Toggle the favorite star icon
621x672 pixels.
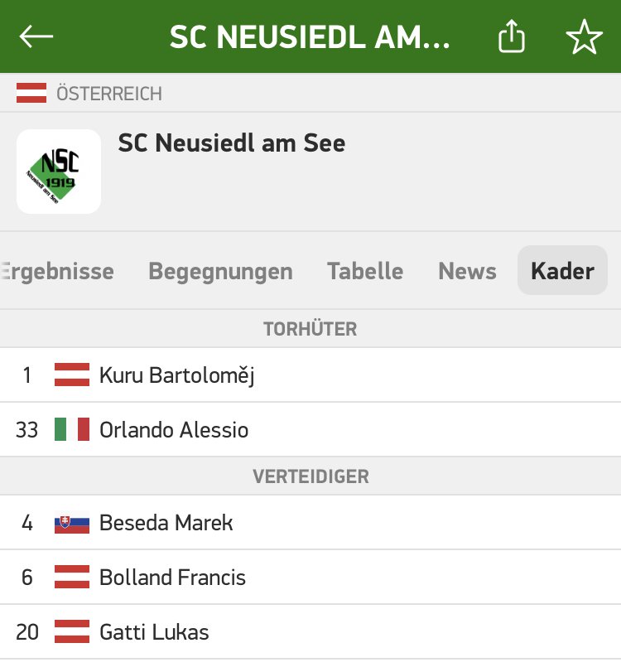585,36
